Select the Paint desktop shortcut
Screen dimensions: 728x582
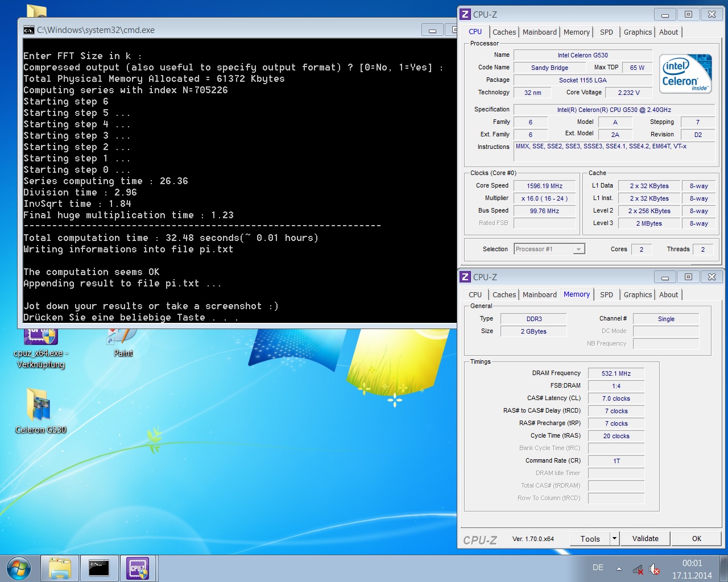(x=123, y=343)
